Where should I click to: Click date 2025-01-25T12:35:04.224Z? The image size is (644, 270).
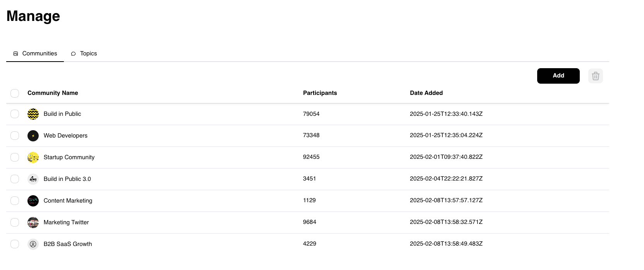click(x=446, y=135)
